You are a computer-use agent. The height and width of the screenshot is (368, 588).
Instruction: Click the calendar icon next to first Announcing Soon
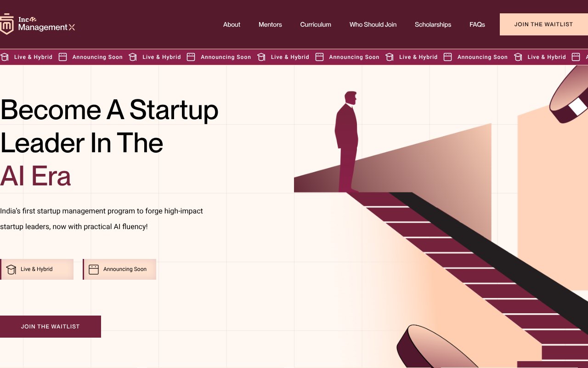point(62,57)
